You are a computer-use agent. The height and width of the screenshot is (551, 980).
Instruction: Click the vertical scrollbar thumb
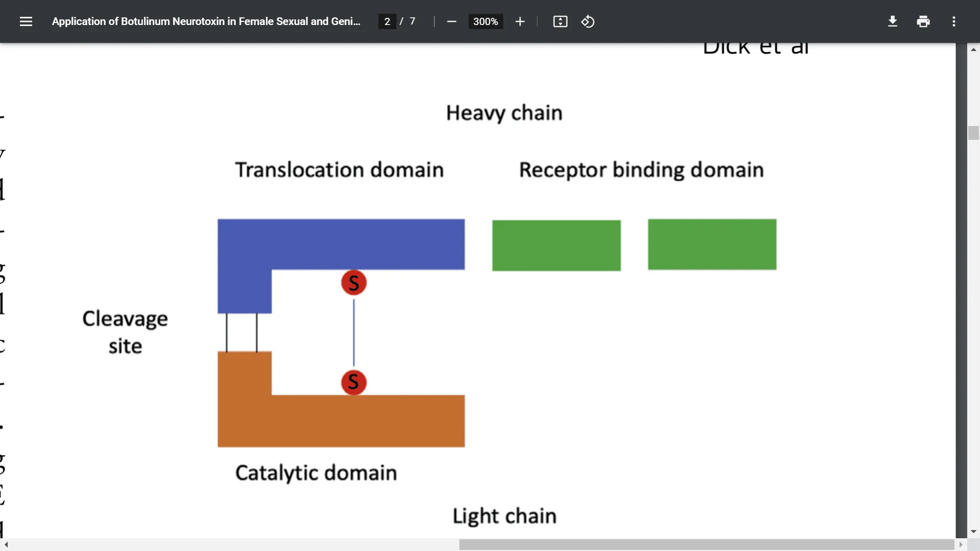tap(973, 133)
